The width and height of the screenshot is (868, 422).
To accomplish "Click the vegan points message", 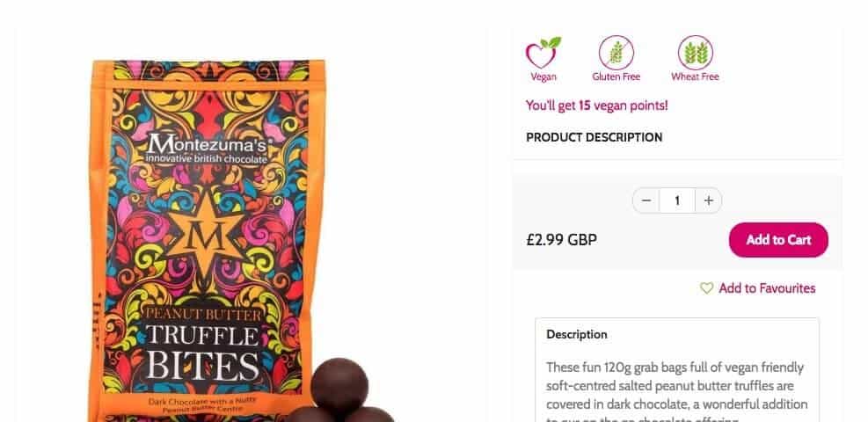I will [x=597, y=105].
